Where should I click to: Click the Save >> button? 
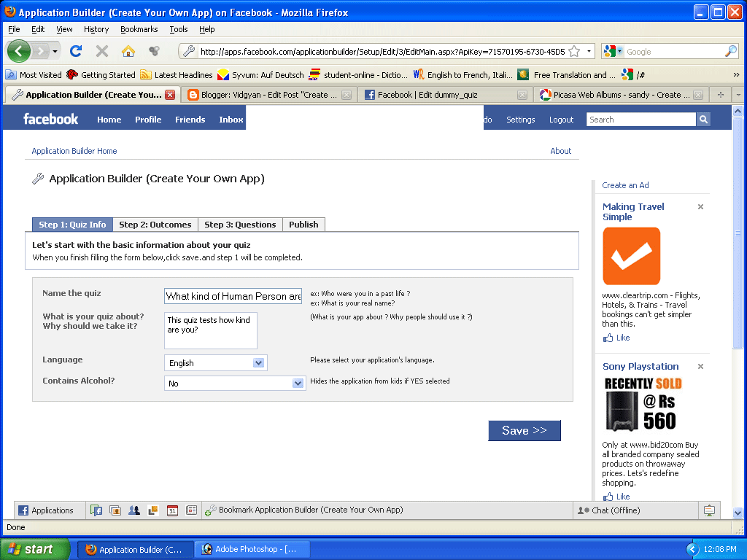point(525,430)
